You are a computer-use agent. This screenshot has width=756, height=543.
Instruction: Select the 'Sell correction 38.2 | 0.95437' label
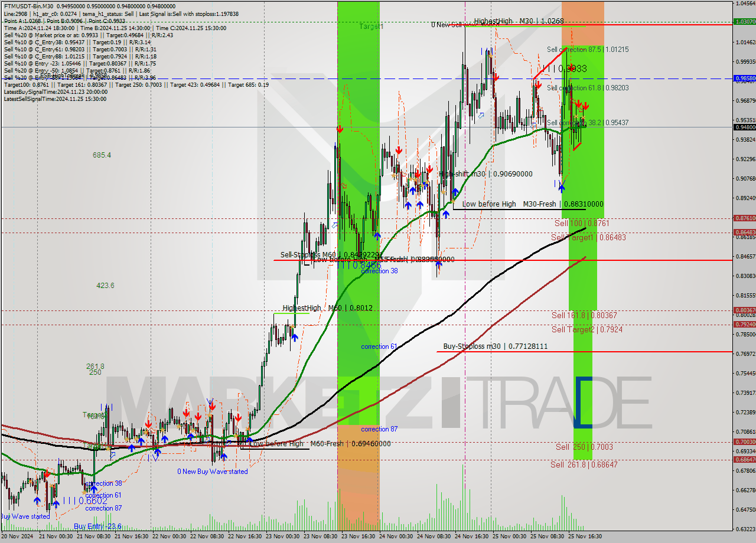[587, 123]
